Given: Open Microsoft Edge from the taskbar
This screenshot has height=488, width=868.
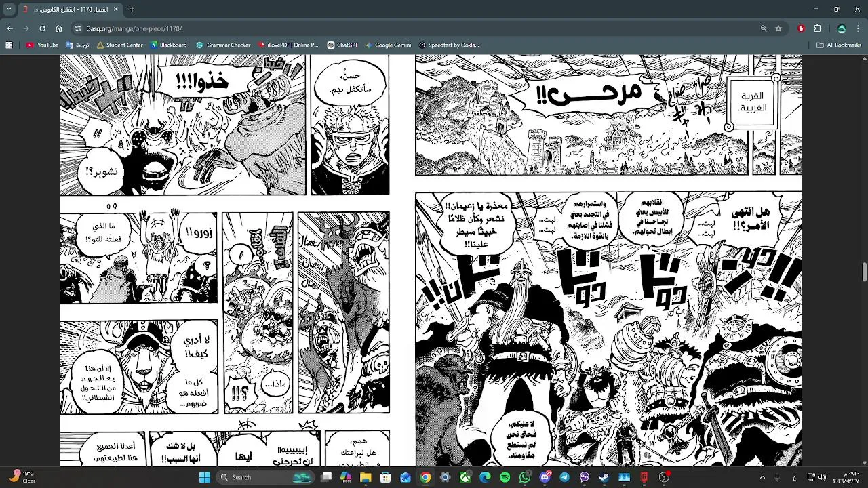Looking at the screenshot, I should tap(485, 477).
